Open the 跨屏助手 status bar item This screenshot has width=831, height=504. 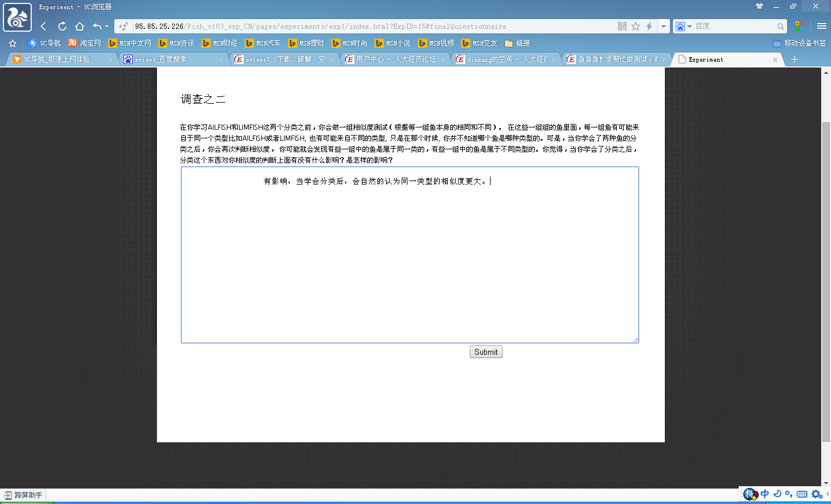point(23,495)
